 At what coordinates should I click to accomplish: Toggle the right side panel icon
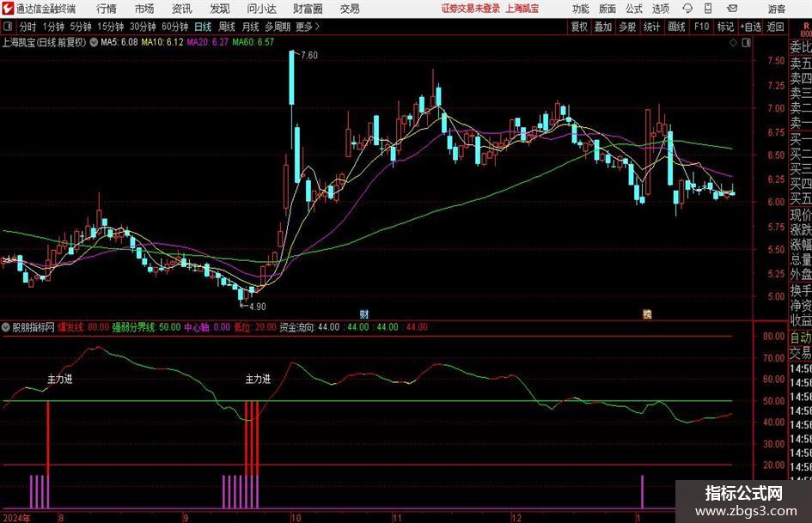pyautogui.click(x=746, y=43)
